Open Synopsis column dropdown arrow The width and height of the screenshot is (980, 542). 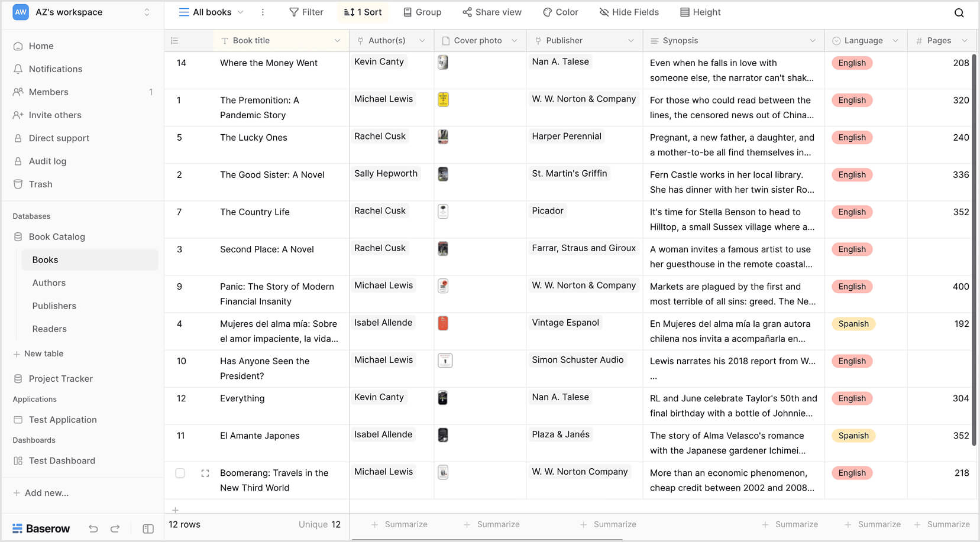(813, 41)
